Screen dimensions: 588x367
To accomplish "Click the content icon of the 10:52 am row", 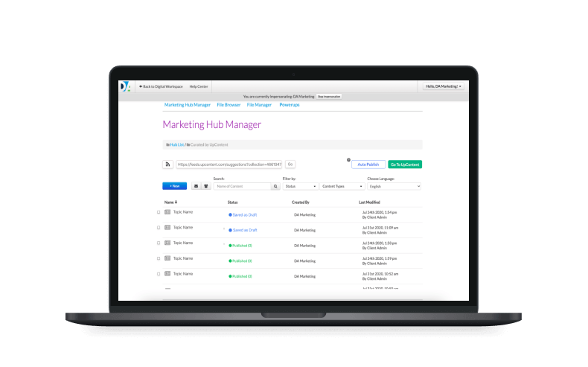I will click(167, 274).
